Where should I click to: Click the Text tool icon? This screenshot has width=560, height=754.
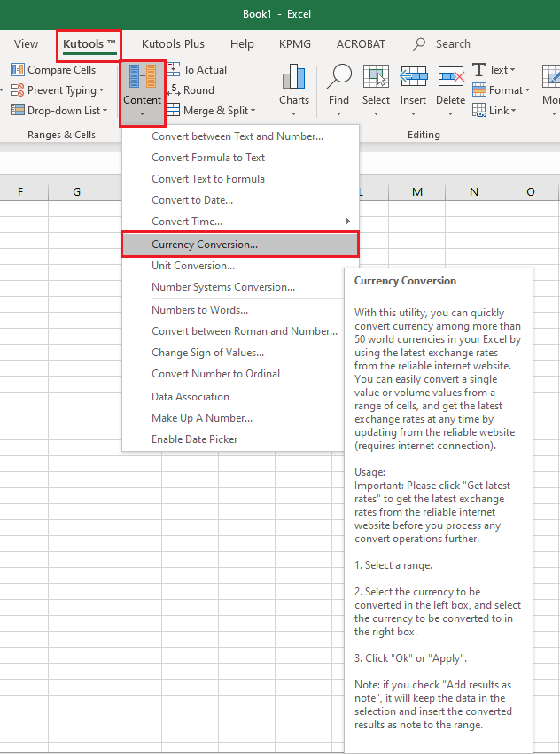[x=478, y=70]
